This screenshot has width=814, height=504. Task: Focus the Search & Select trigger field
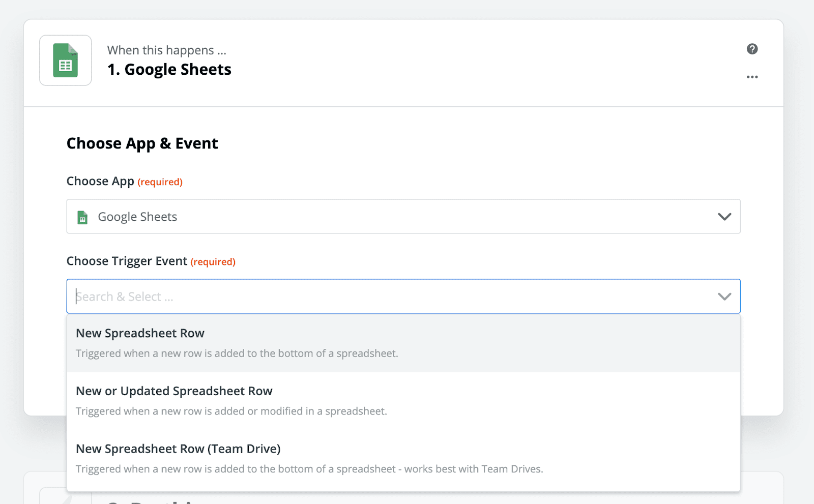403,296
